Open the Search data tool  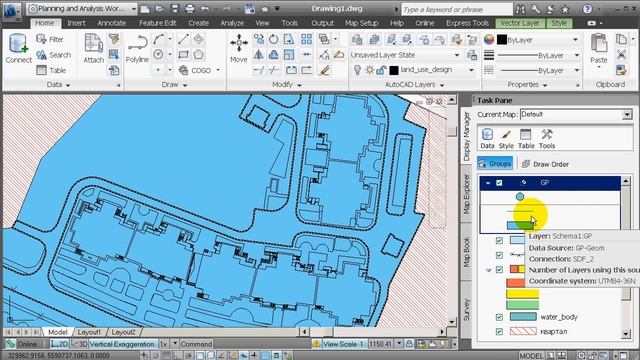click(x=53, y=55)
